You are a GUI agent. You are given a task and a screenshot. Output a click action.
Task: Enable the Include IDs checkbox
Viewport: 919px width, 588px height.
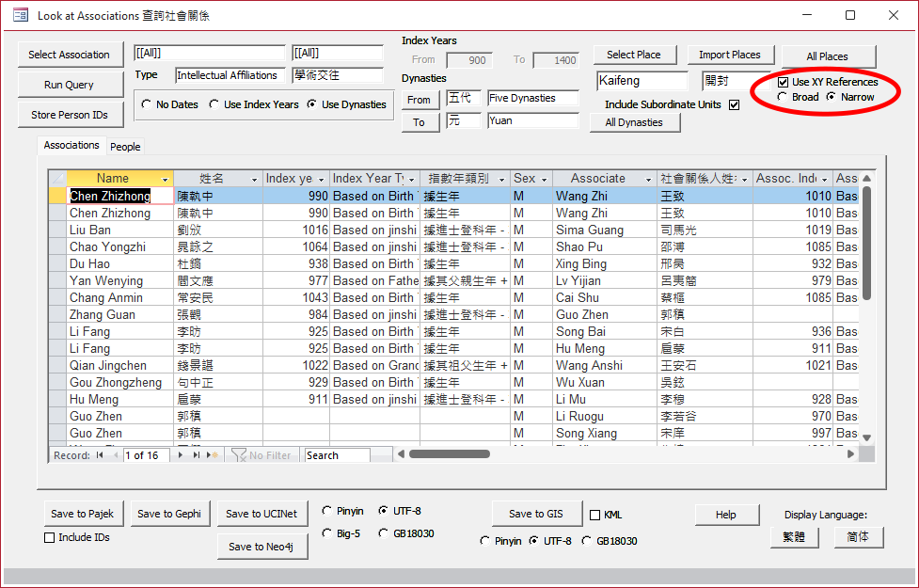click(50, 537)
